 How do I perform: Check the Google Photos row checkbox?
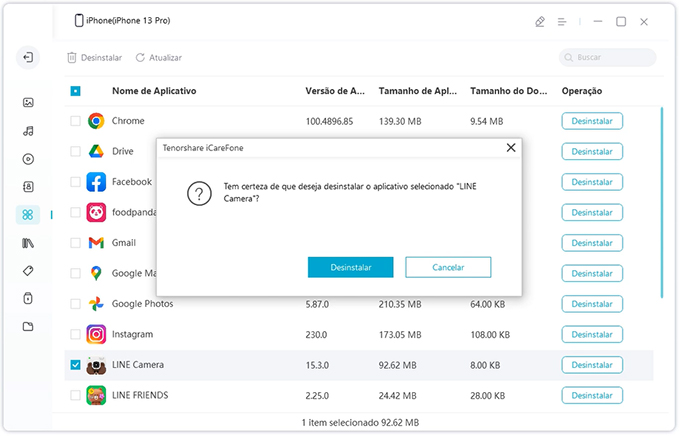point(75,304)
